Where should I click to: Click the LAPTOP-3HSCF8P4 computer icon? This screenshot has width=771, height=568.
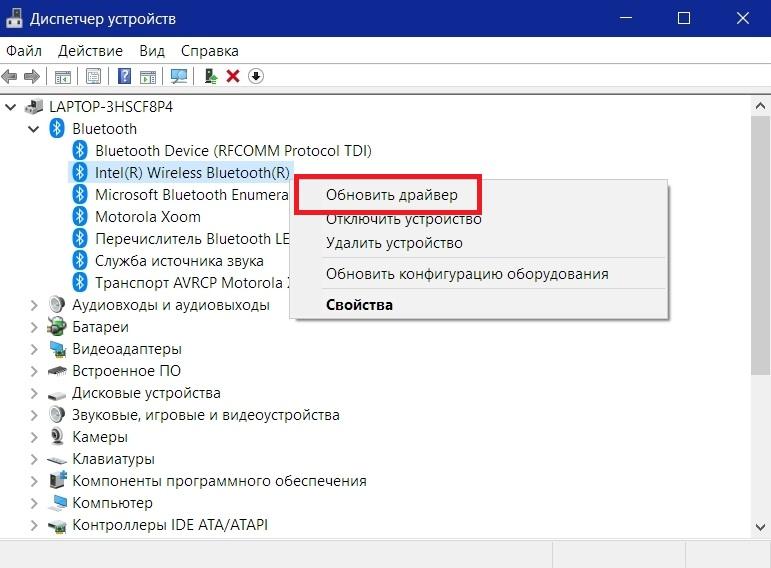pyautogui.click(x=34, y=106)
